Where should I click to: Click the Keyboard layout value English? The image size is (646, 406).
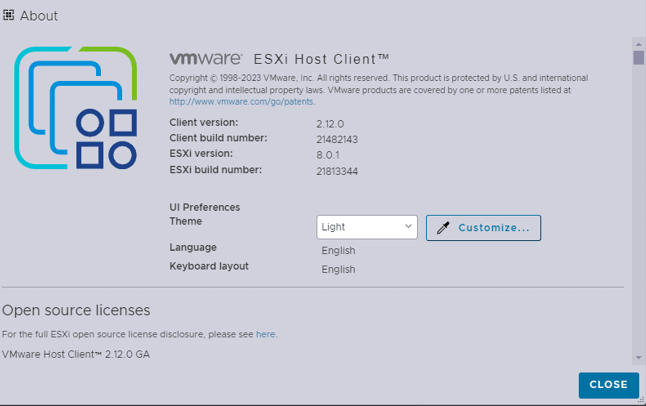click(x=338, y=270)
